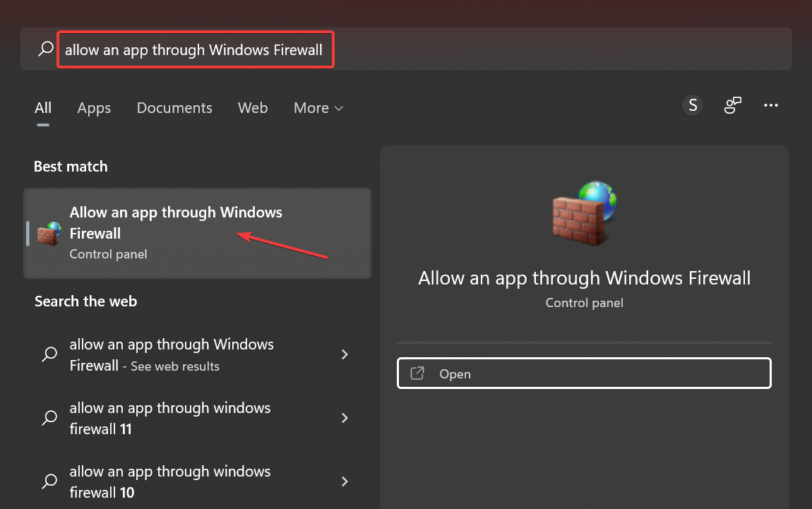Expand the chevron beside 'windows firewall 10'
Screen dimensions: 812x509
345,481
